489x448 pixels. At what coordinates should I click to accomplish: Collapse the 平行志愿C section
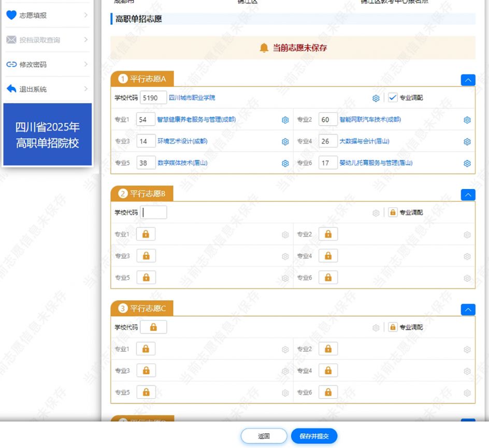(468, 310)
